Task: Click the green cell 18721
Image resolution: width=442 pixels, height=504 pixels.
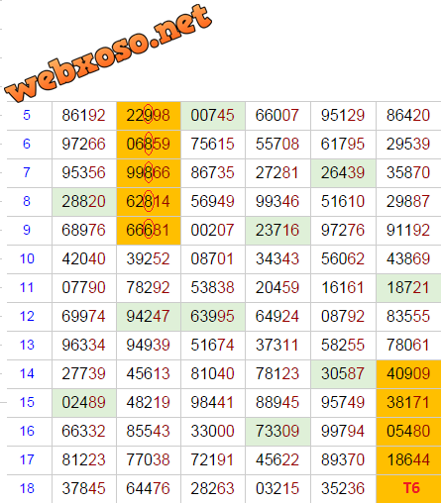Action: coord(408,287)
